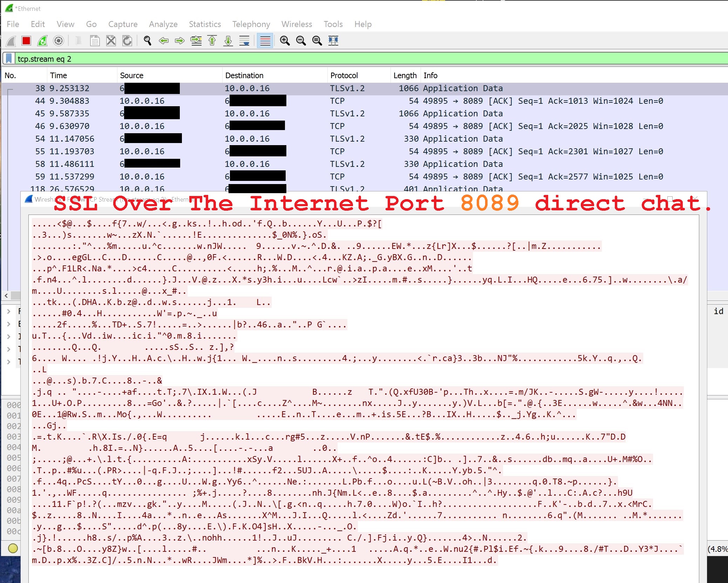Screen dimensions: 728x583
Task: Go back to previous packet arrow
Action: click(x=164, y=41)
